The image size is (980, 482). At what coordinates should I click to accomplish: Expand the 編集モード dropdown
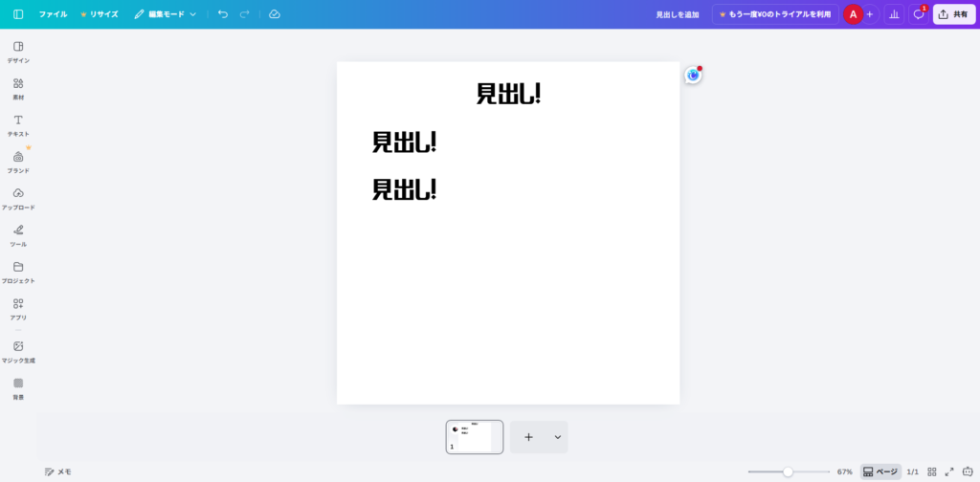coord(166,14)
